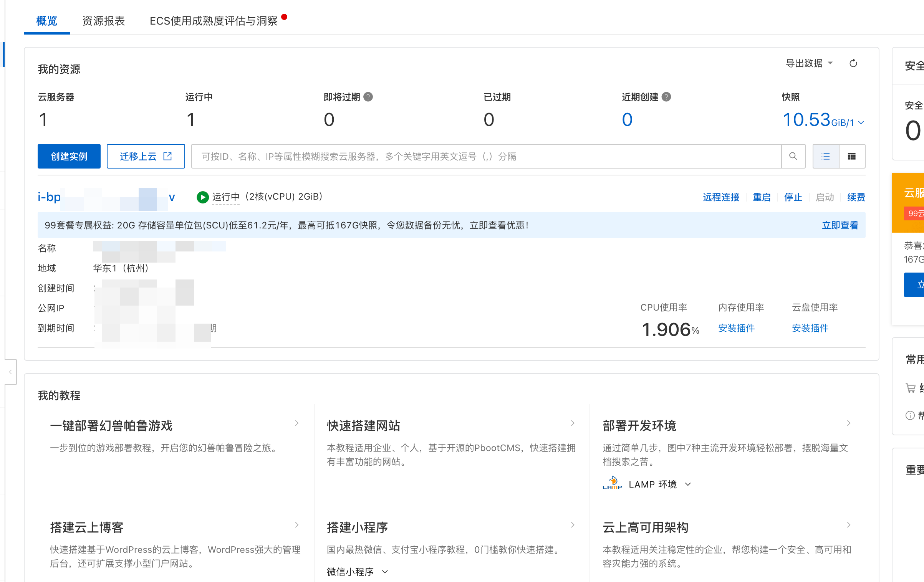This screenshot has width=924, height=582.
Task: Switch to list view layout
Action: (826, 156)
